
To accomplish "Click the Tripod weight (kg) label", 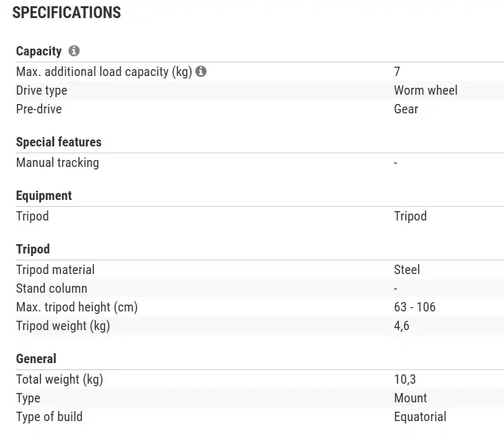I will coord(63,326).
